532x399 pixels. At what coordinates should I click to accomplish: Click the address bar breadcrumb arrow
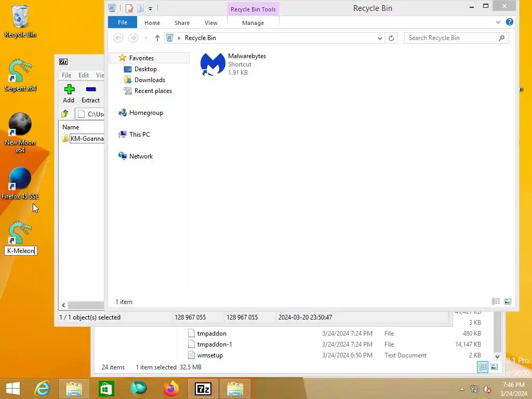[x=179, y=38]
